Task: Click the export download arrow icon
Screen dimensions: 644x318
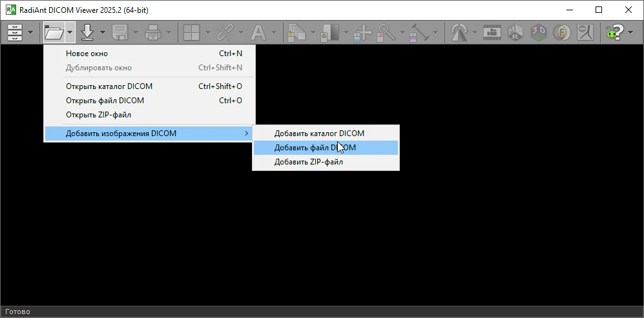Action: [88, 32]
